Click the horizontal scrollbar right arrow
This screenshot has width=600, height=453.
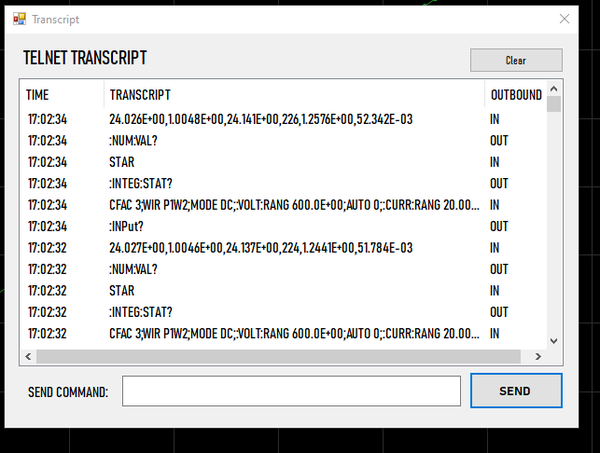539,356
